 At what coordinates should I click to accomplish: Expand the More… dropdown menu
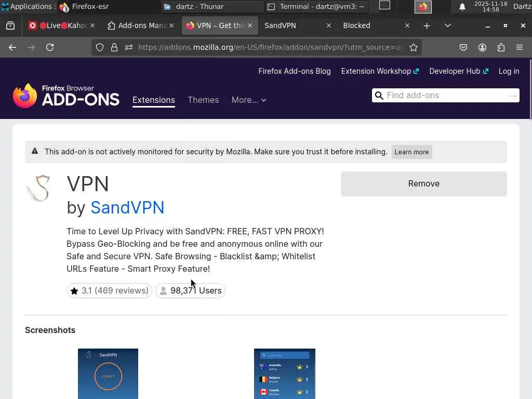pyautogui.click(x=249, y=100)
